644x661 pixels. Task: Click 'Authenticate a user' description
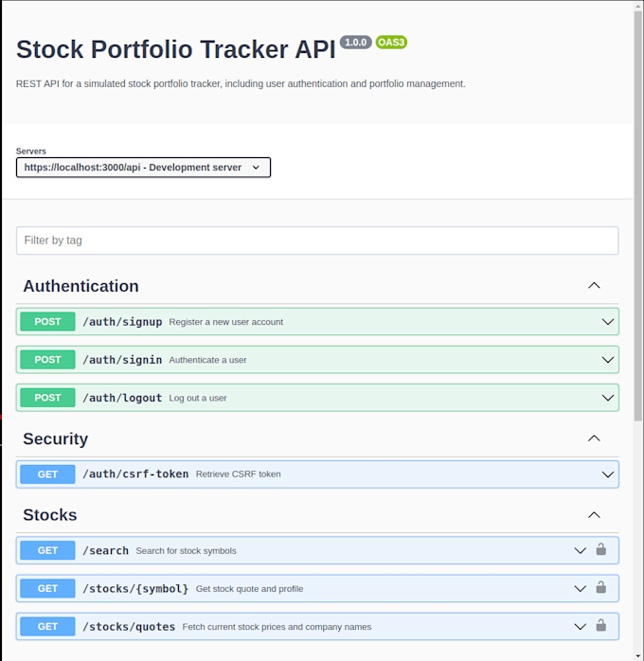point(207,360)
